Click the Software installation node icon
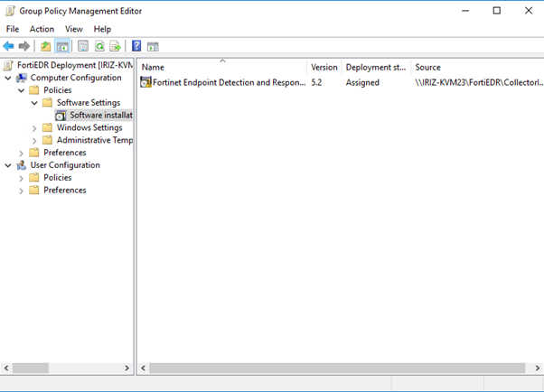Screen dimensions: 544x392 (x=61, y=116)
